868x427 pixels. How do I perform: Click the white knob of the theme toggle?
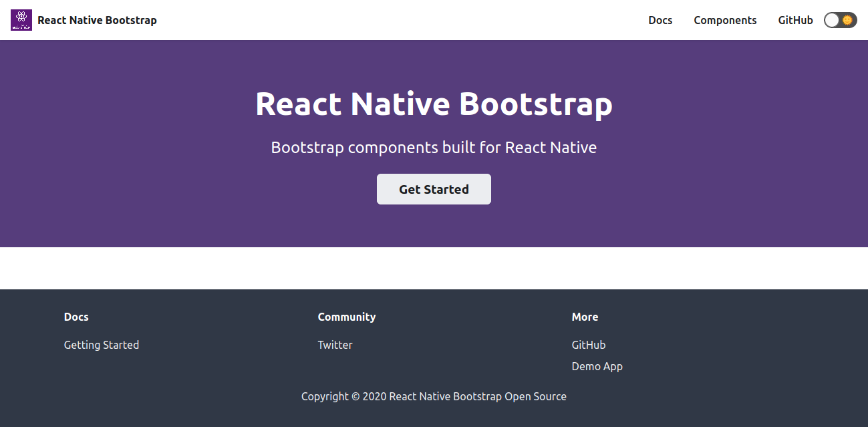(x=831, y=20)
